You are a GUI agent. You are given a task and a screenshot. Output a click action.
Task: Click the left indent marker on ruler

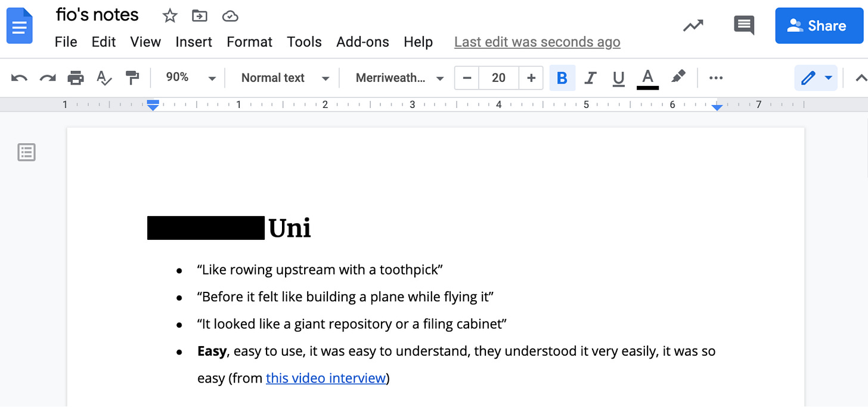click(153, 106)
